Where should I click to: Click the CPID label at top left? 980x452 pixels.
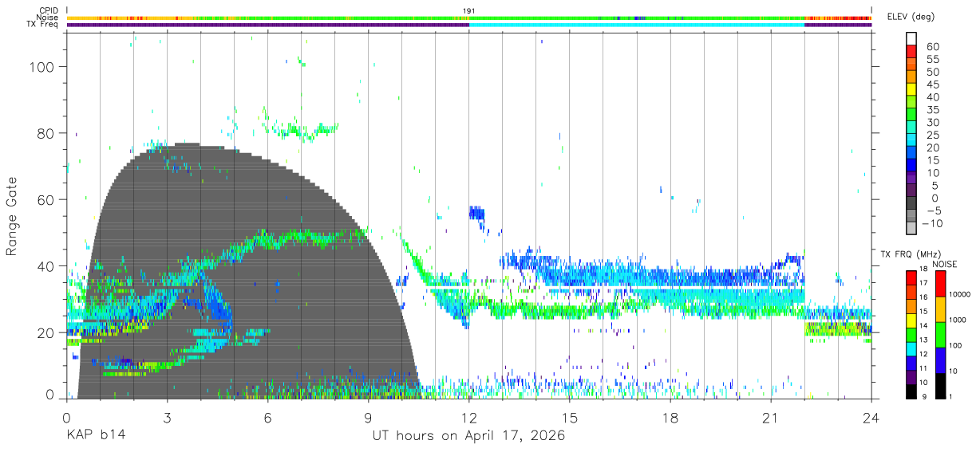coord(48,10)
